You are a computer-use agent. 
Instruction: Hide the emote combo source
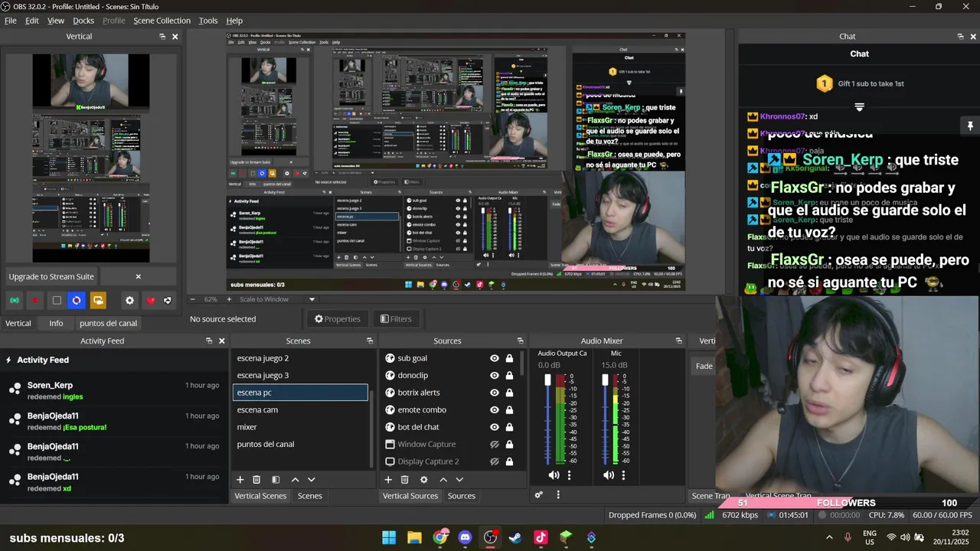click(x=494, y=410)
